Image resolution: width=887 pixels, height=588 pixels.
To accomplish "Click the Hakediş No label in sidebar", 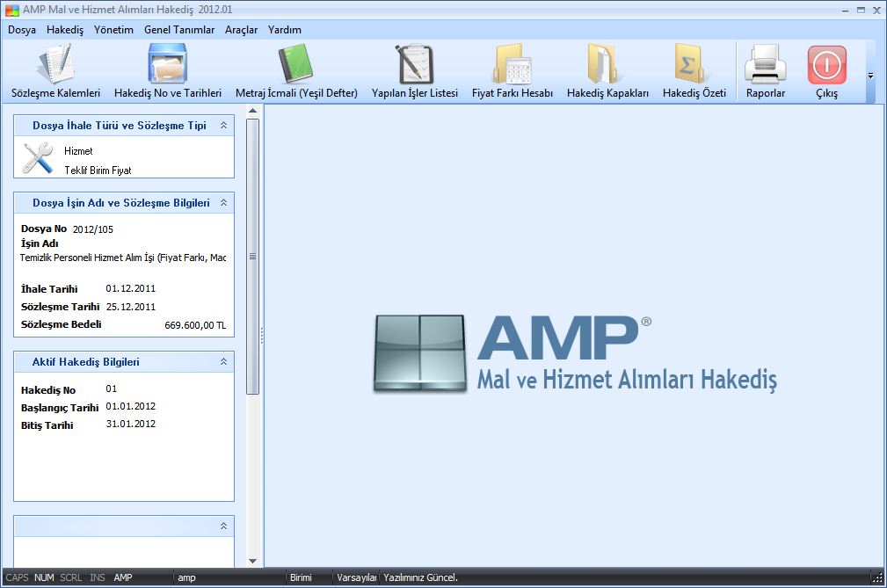I will [x=48, y=390].
